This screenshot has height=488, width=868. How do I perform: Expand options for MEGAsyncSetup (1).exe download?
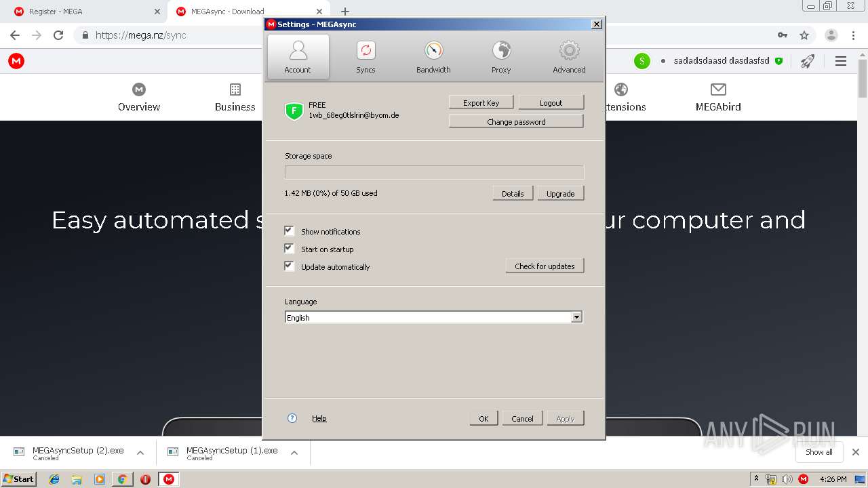(294, 453)
